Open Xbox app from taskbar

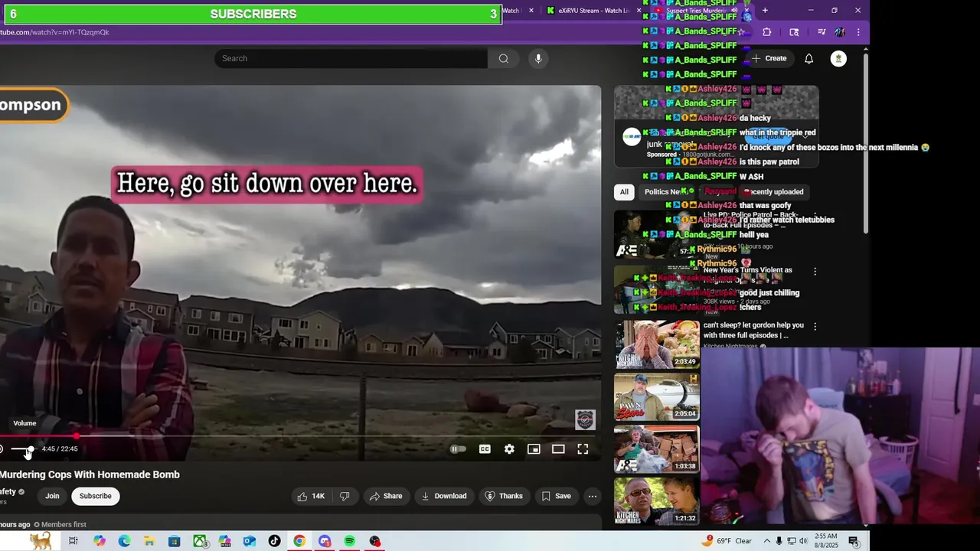[x=199, y=541]
